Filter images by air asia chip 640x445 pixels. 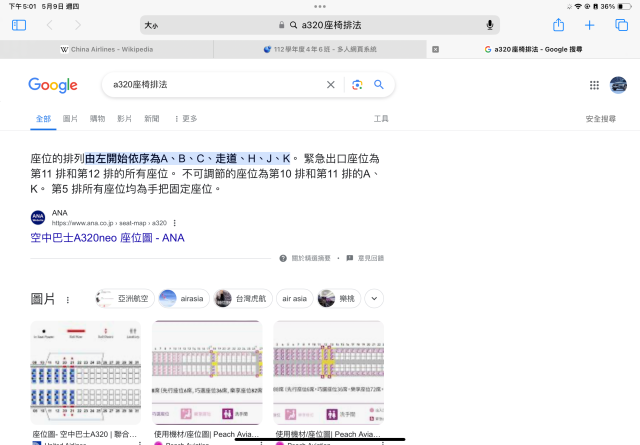coord(294,298)
